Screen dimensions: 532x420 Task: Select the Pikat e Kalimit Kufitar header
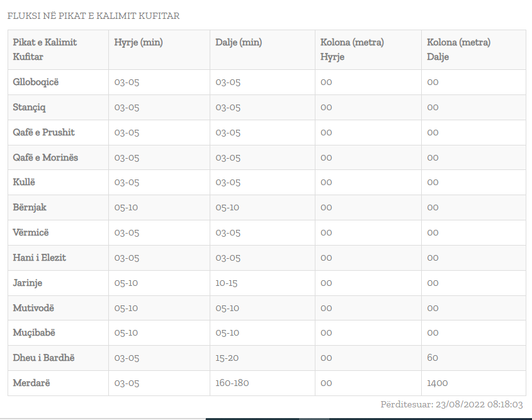45,49
